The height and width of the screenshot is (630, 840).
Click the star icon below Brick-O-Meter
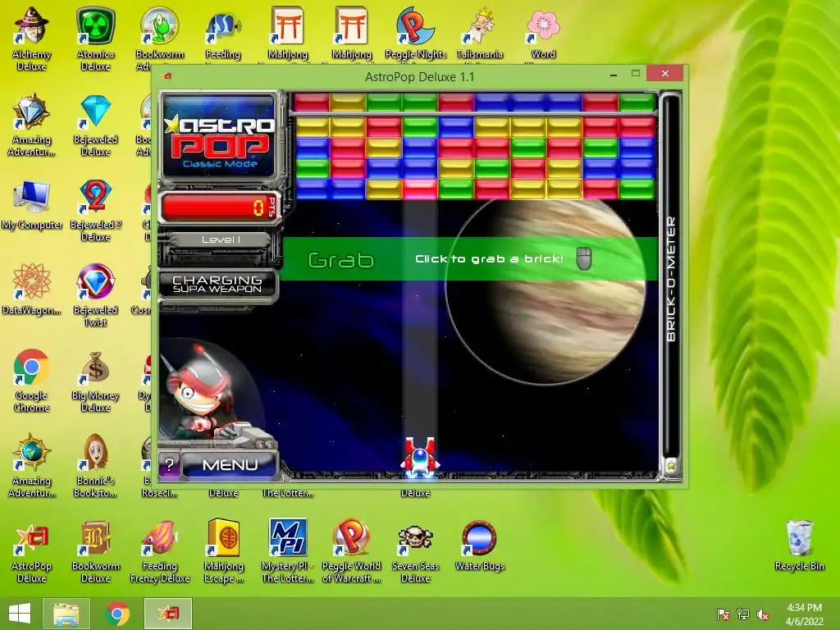point(671,465)
